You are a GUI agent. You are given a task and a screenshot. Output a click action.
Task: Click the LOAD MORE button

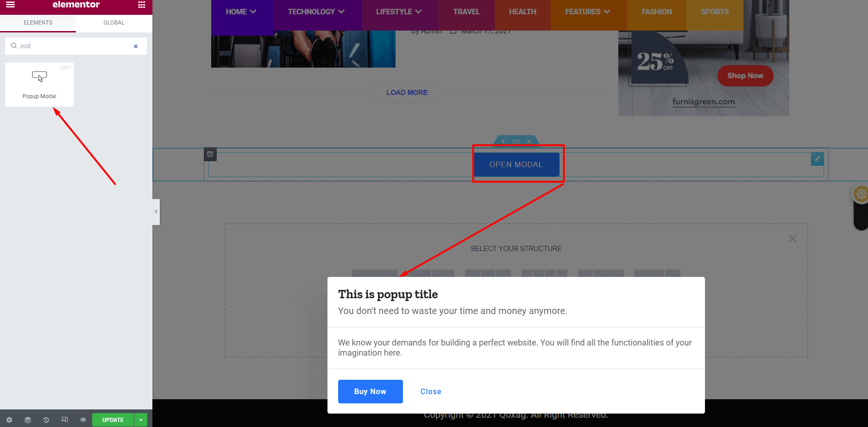[x=407, y=93]
